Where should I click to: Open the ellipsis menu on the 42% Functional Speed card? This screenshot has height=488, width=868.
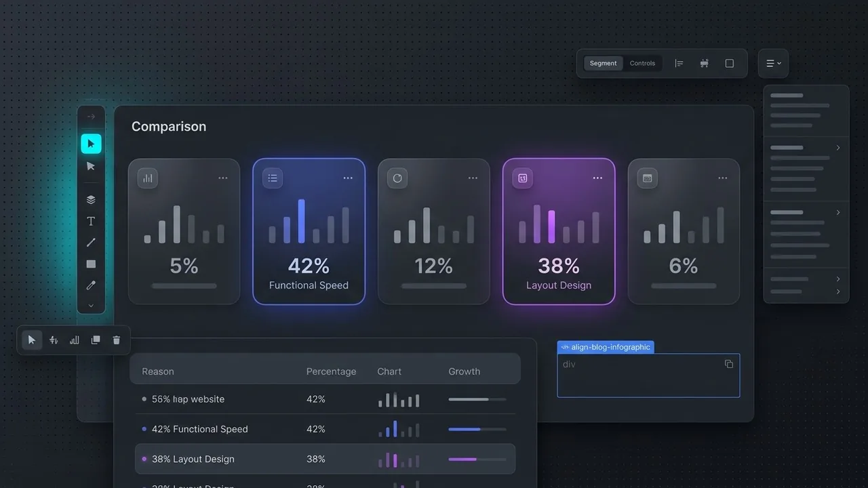[x=348, y=178]
